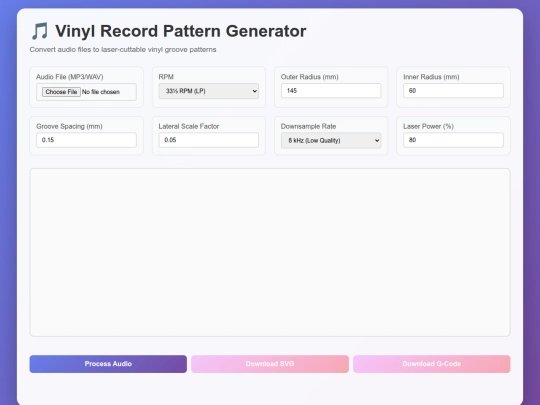Click the 'Vinyl Record Pattern Generator' heading
Image resolution: width=540 pixels, height=405 pixels.
point(180,31)
